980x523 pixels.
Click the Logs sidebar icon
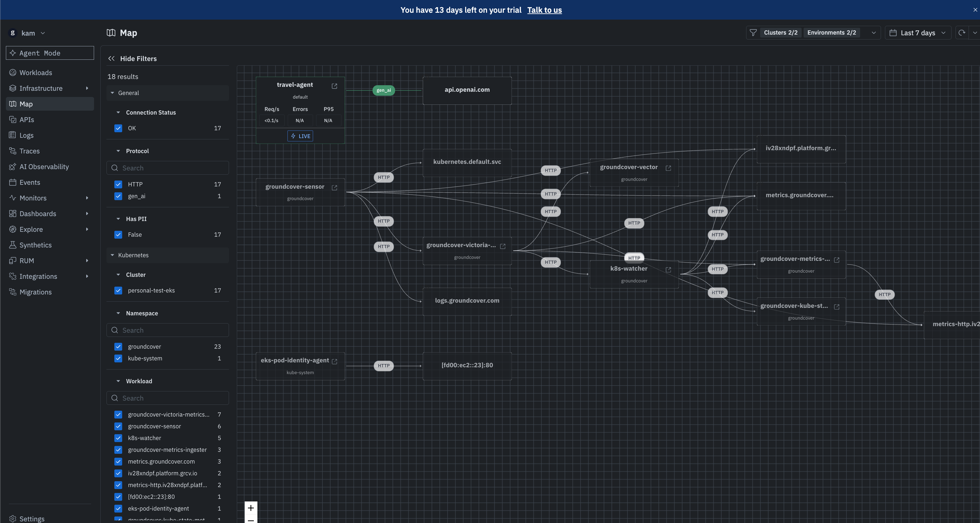[x=12, y=135]
